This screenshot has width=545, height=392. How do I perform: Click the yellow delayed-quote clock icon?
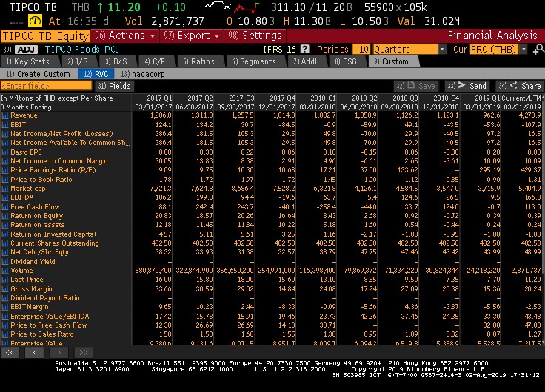click(x=35, y=21)
